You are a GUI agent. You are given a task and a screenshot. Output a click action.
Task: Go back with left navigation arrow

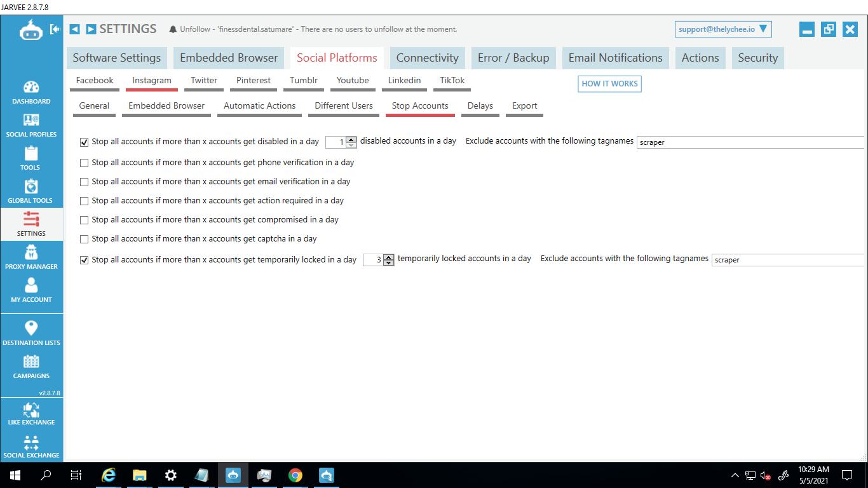click(x=74, y=29)
